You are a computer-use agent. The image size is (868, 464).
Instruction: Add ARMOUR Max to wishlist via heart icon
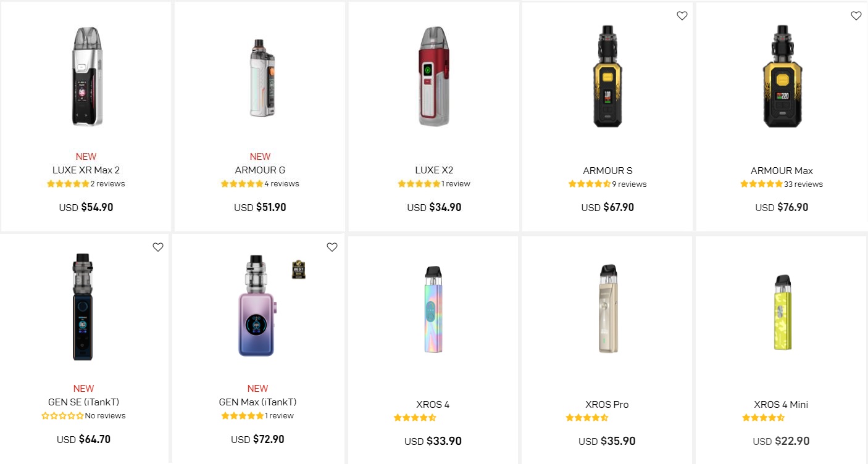[x=856, y=16]
